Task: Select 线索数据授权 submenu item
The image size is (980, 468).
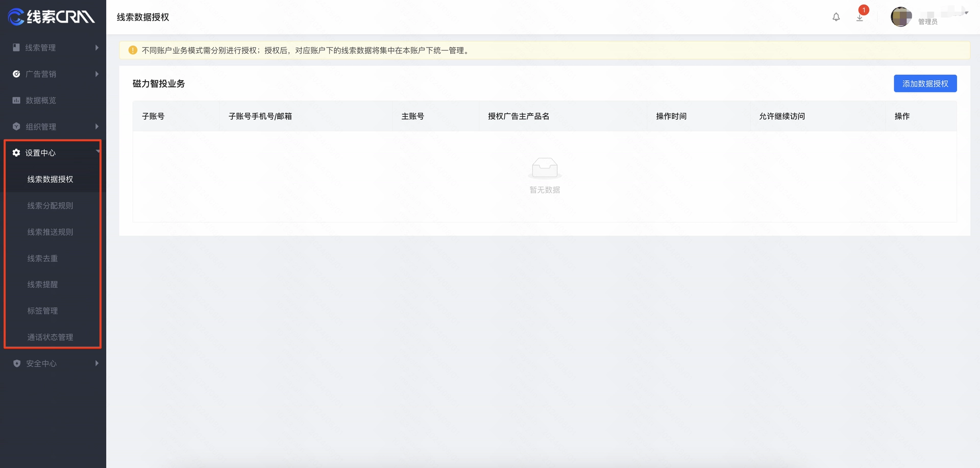Action: [x=50, y=179]
